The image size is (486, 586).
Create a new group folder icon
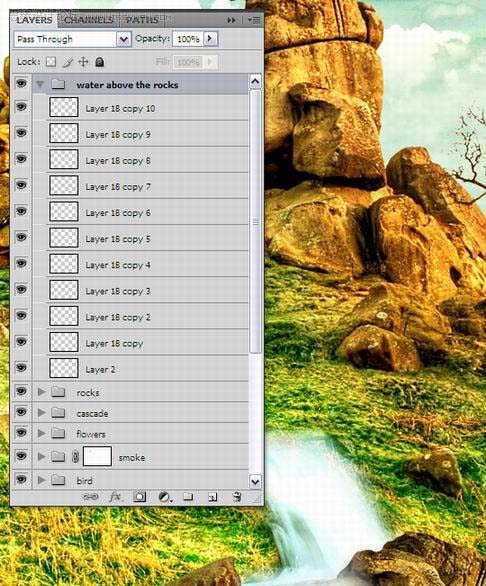pyautogui.click(x=188, y=496)
